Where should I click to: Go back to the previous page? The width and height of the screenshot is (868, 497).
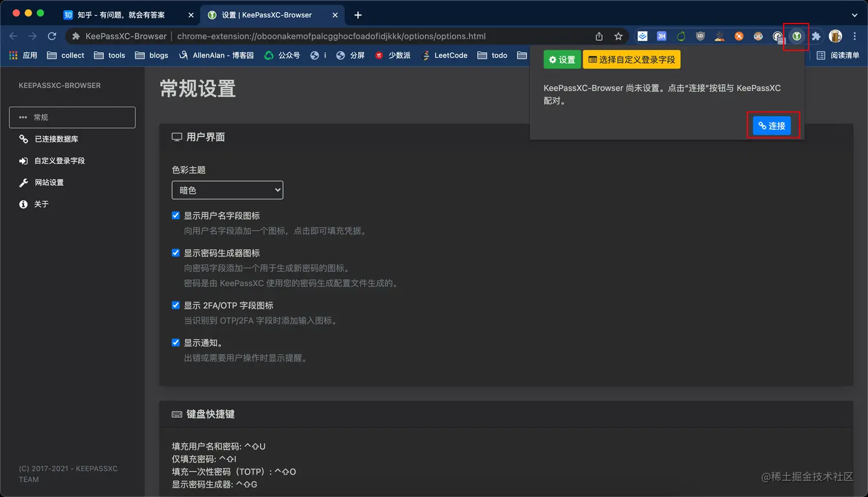click(x=13, y=36)
